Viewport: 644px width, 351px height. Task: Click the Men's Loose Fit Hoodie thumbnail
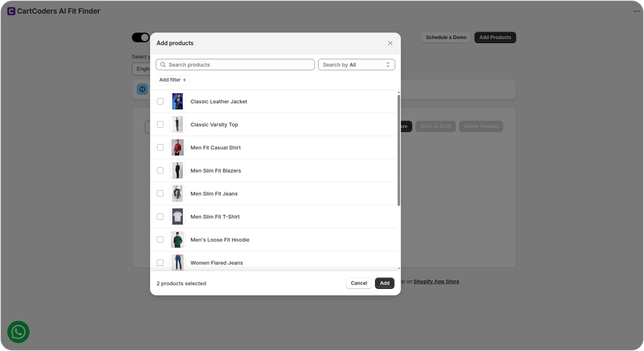pos(177,240)
